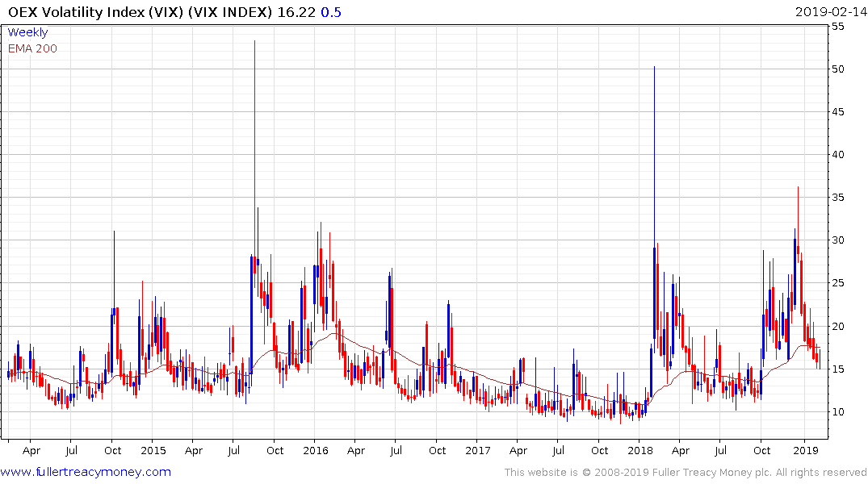Click the 25 y-axis label
Image resolution: width=868 pixels, height=484 pixels.
(837, 283)
